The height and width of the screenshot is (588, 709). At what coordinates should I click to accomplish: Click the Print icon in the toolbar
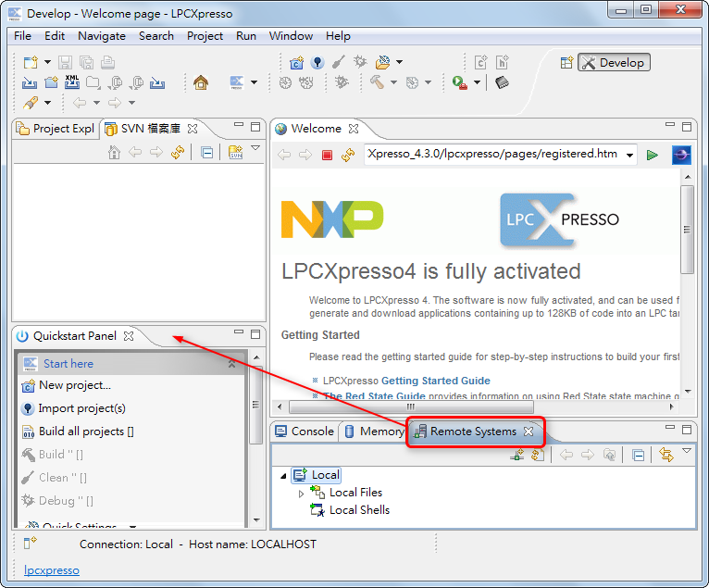click(107, 62)
